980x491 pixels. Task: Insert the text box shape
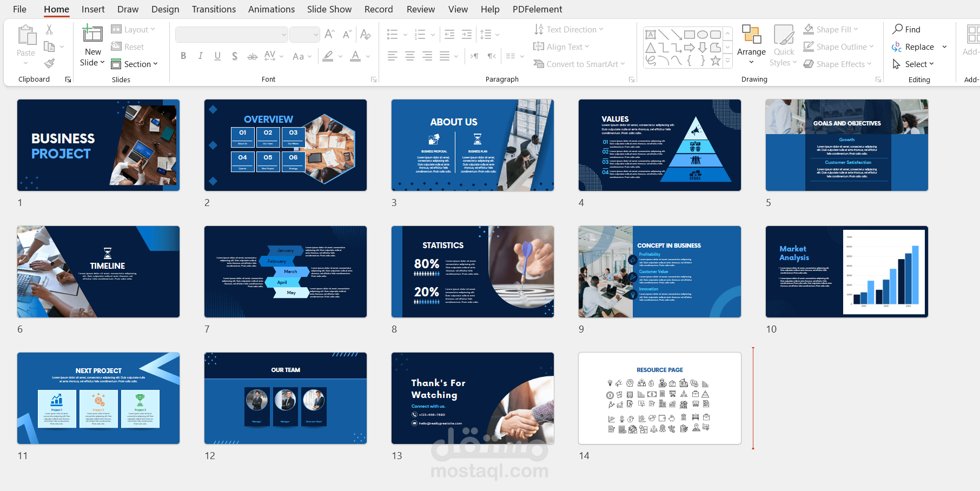tap(651, 35)
